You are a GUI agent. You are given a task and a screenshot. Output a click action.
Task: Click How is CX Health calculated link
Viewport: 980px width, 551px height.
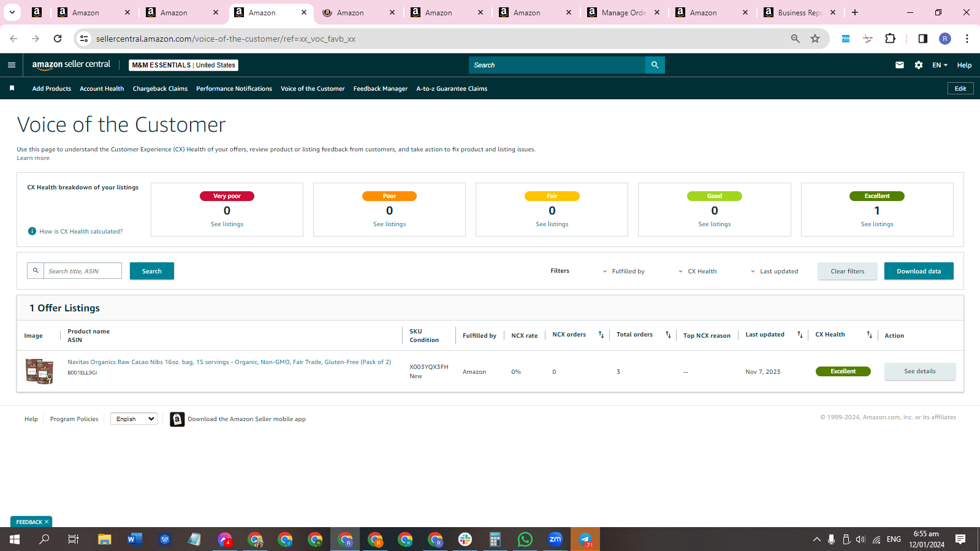81,232
